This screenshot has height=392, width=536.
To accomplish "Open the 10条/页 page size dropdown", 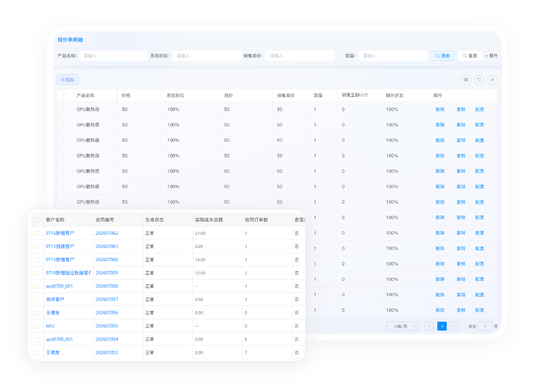I will 402,326.
